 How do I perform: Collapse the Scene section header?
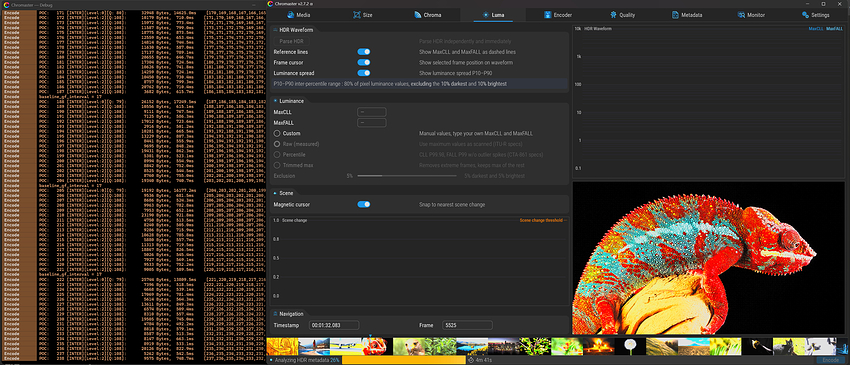pyautogui.click(x=284, y=193)
